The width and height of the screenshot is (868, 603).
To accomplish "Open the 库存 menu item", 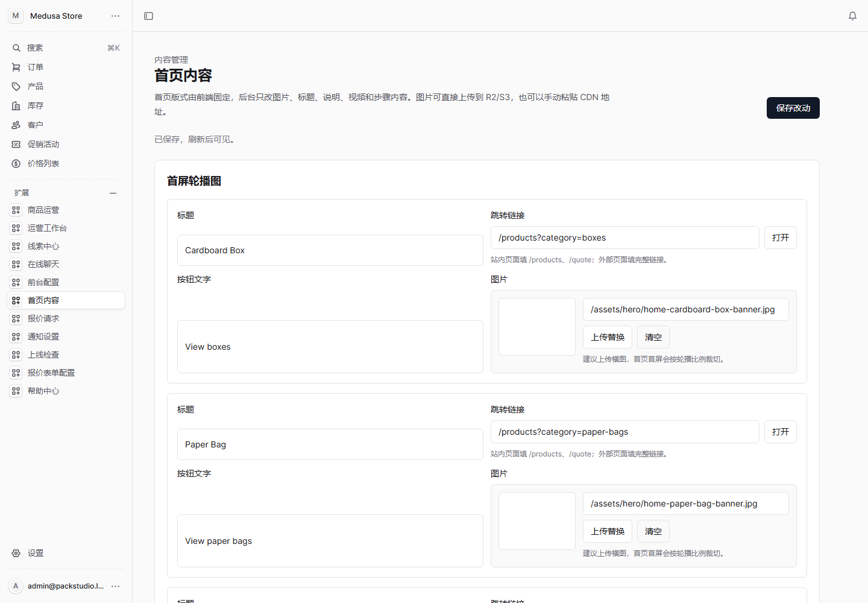I will (x=66, y=106).
